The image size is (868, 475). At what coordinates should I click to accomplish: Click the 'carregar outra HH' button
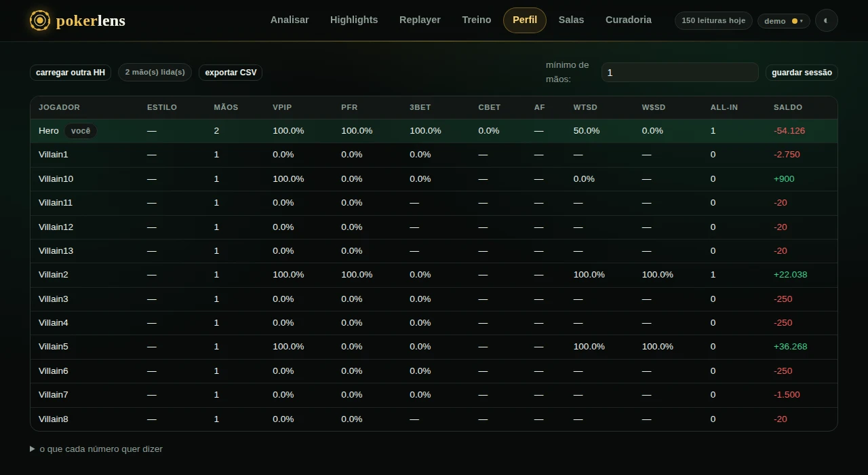71,73
